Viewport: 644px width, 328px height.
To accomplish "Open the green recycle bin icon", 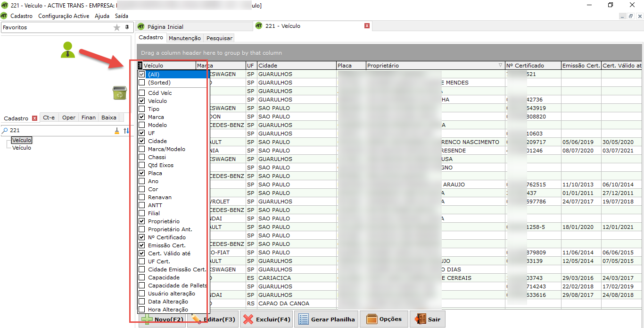I will pyautogui.click(x=120, y=93).
